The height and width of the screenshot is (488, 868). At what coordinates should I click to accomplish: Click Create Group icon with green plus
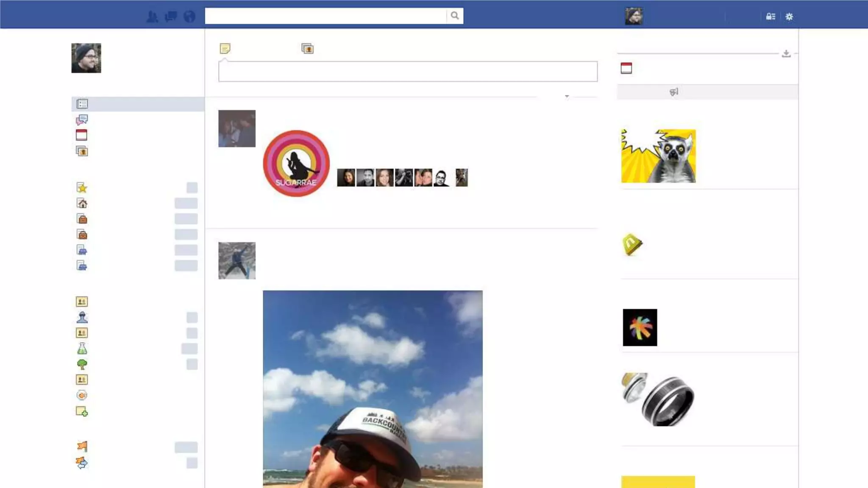click(x=82, y=411)
